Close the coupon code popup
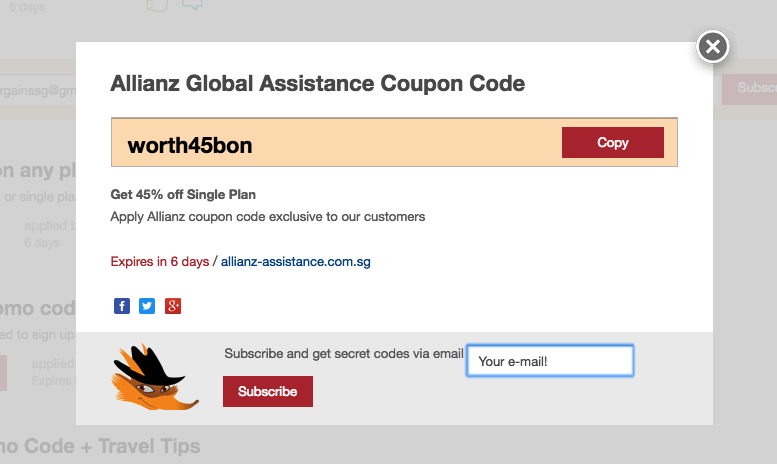777x464 pixels. (713, 47)
